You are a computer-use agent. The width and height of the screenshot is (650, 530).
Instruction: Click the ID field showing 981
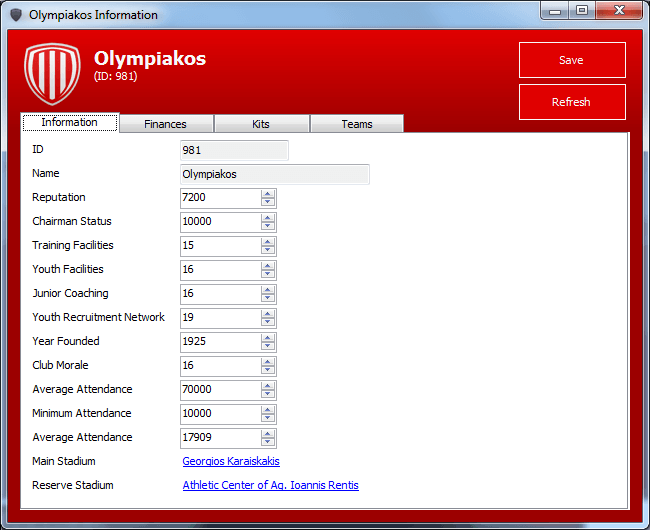[234, 150]
